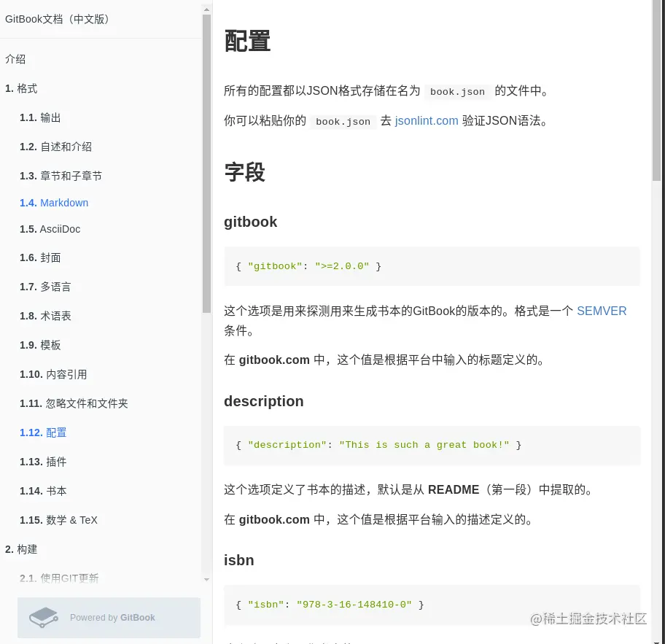Open section 1.14. 书本
Image resolution: width=665 pixels, height=644 pixels.
pos(43,491)
